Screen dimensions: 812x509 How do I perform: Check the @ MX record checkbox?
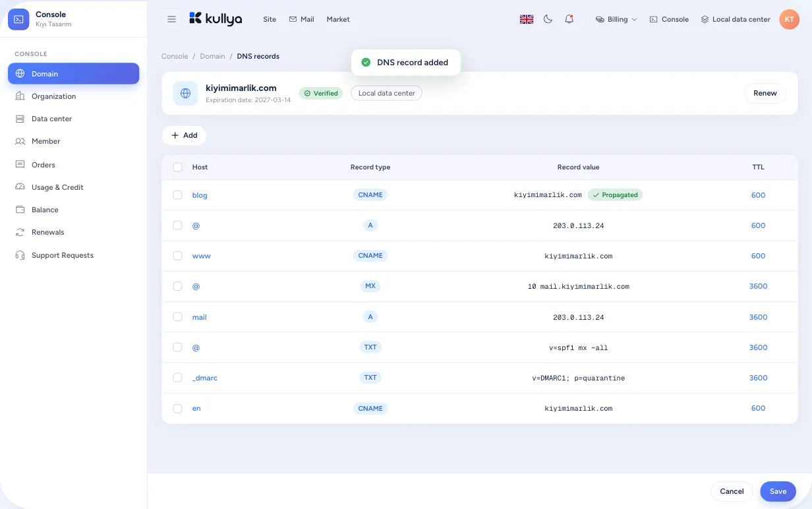pyautogui.click(x=177, y=286)
